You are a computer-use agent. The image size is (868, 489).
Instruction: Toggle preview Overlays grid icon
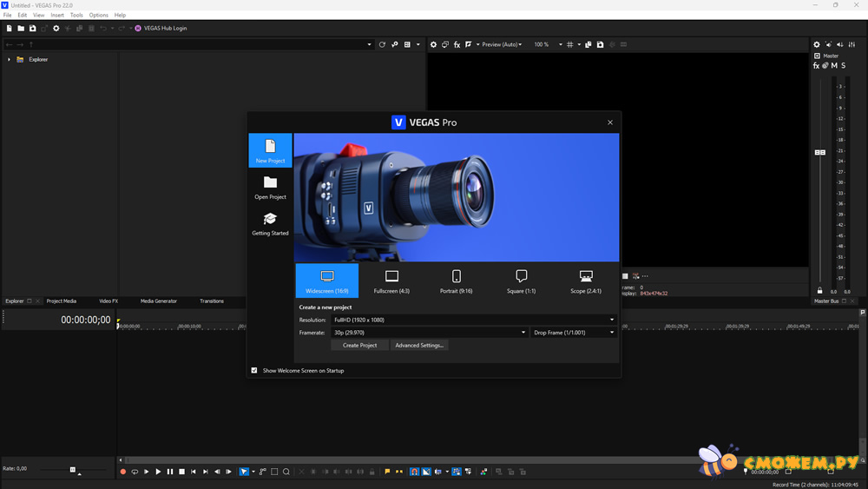point(569,44)
